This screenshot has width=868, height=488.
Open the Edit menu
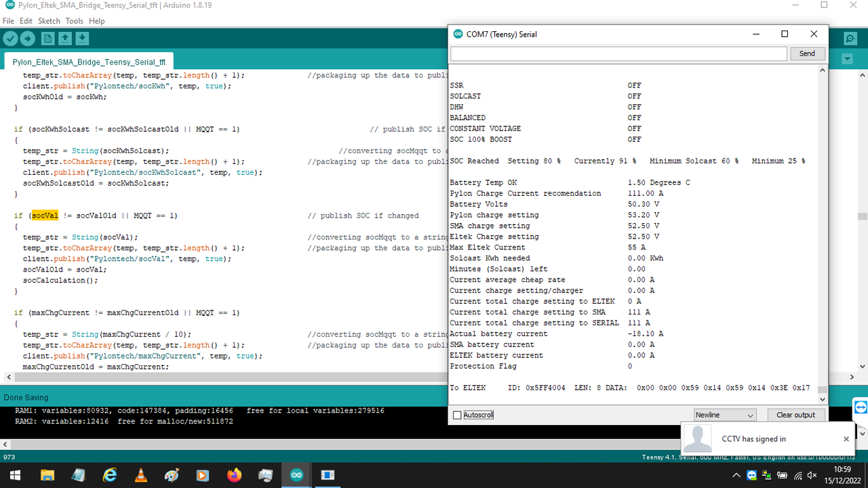[x=26, y=21]
